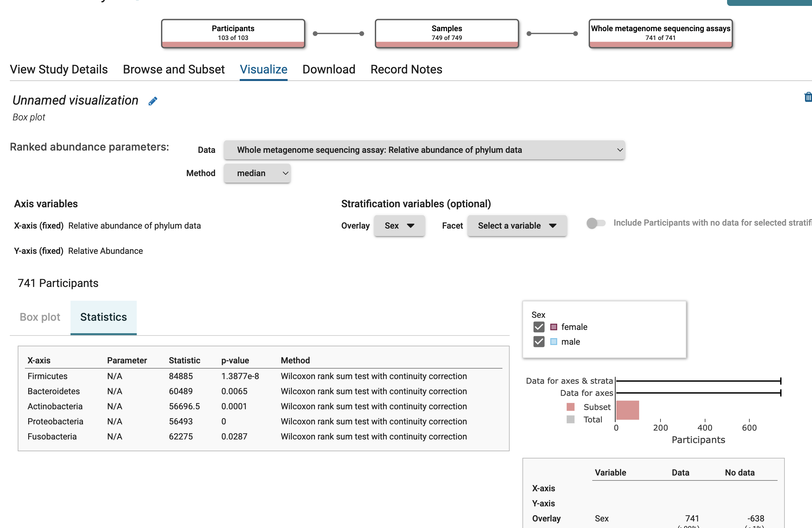Click the Statistic value 84885

pos(180,376)
